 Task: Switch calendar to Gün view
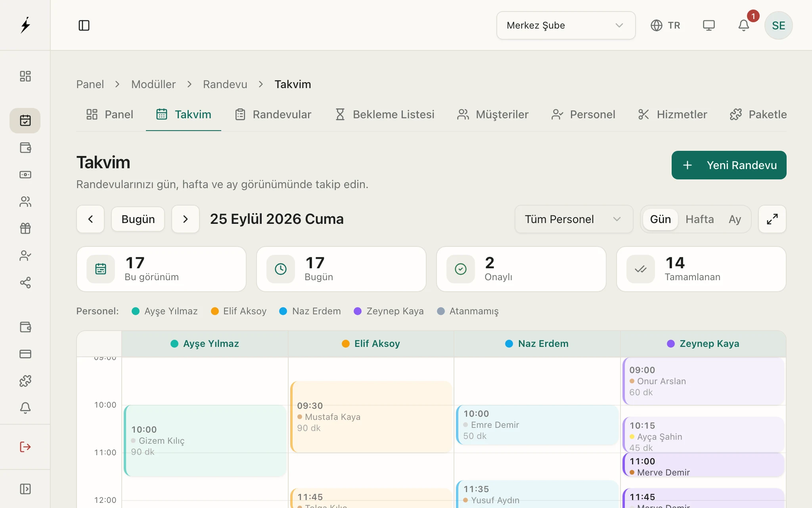[661, 219]
